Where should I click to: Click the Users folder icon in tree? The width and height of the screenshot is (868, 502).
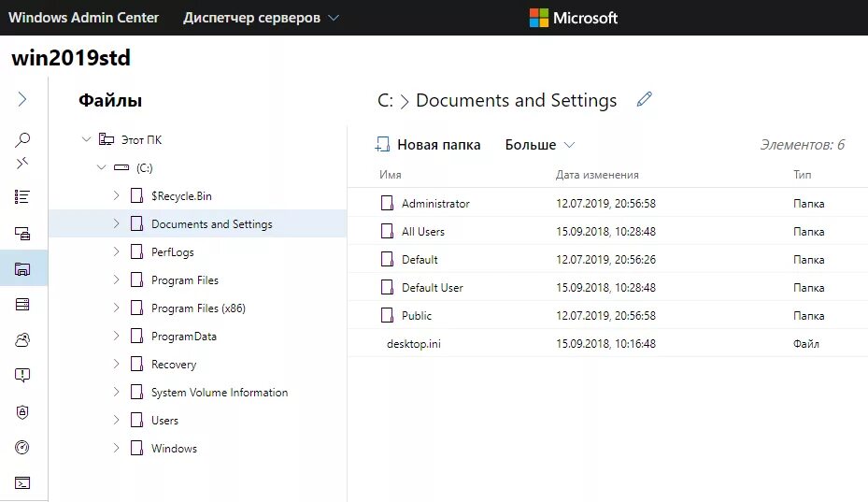(136, 420)
